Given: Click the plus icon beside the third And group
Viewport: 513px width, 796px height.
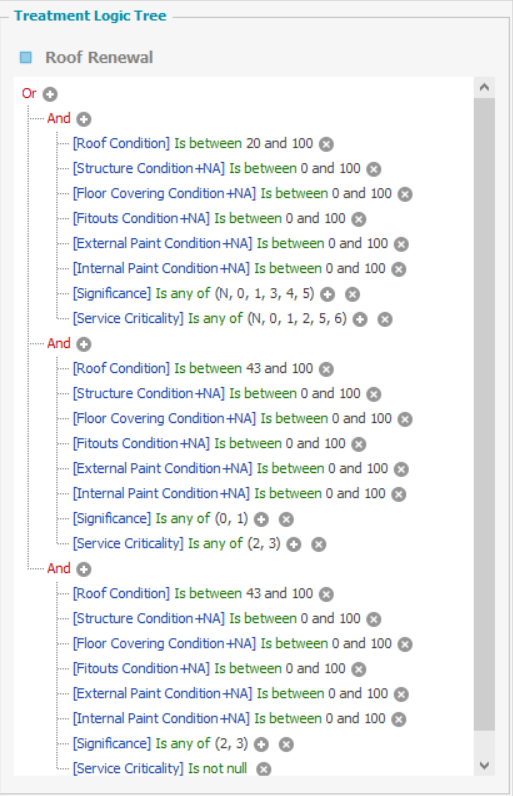Looking at the screenshot, I should point(84,569).
